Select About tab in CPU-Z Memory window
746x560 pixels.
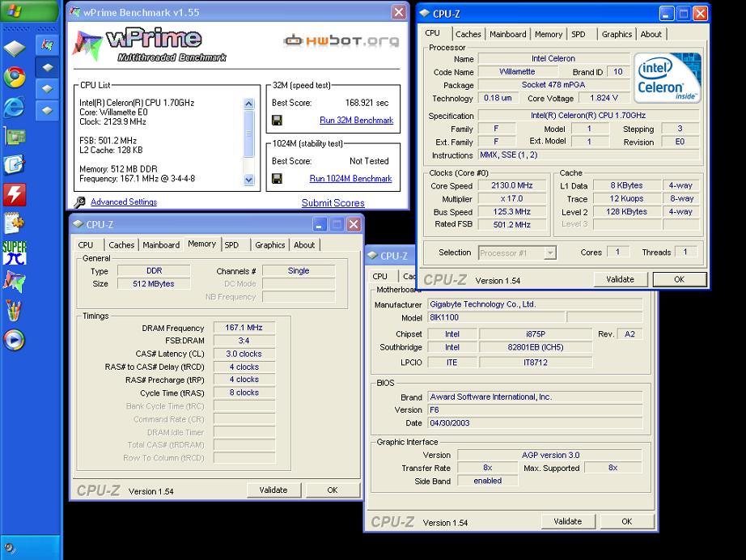coord(304,245)
